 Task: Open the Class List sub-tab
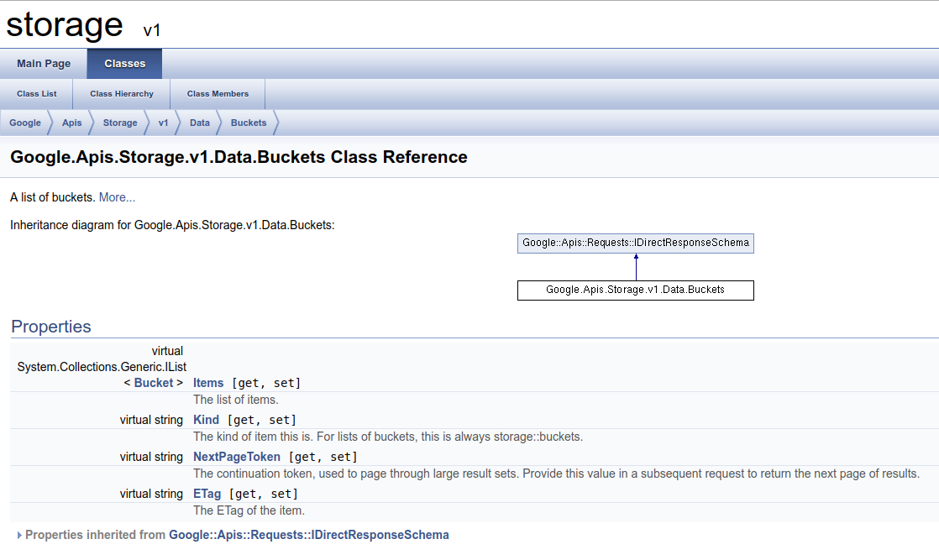[x=36, y=94]
